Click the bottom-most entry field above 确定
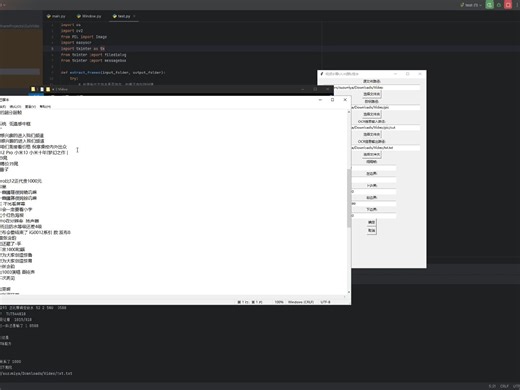 click(x=374, y=216)
